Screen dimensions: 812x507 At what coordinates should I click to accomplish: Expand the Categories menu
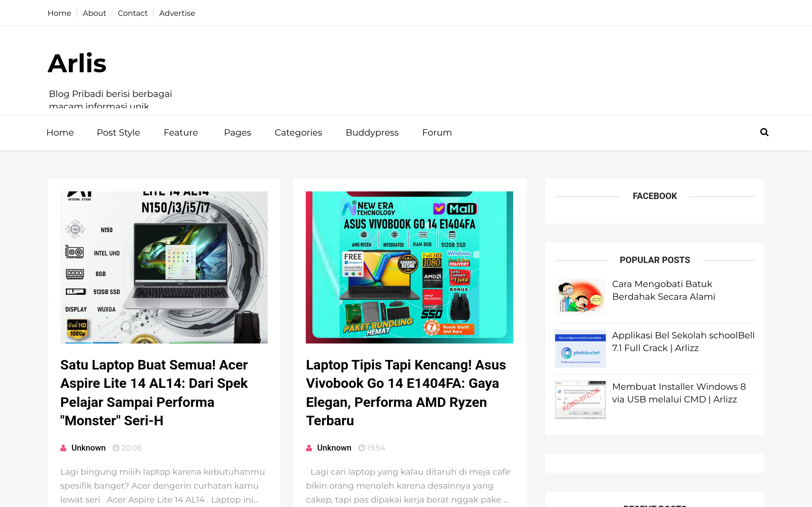(x=298, y=132)
